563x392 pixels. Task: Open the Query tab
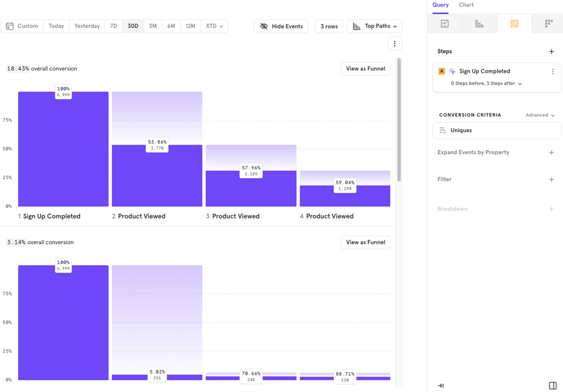point(440,5)
